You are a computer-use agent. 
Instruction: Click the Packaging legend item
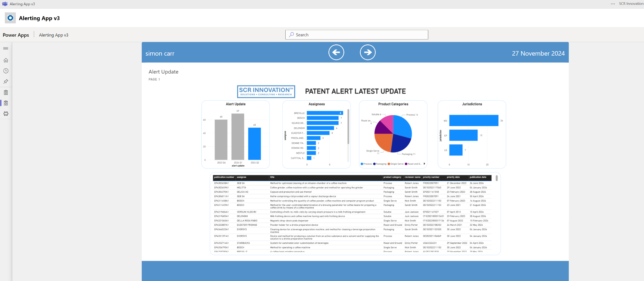(x=380, y=164)
